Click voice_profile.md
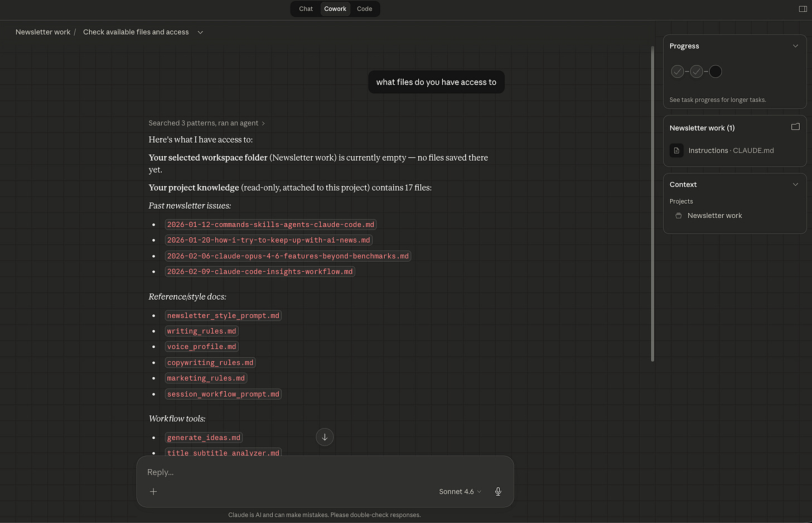812x523 pixels. coord(201,347)
